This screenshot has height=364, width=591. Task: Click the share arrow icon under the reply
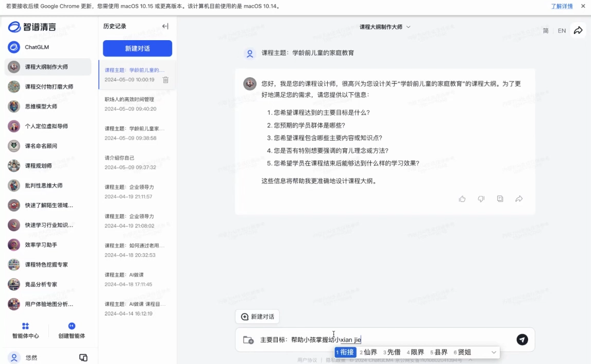pos(519,199)
